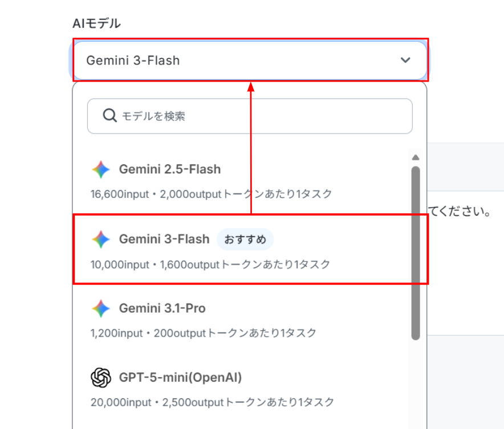The image size is (504, 429).
Task: Select Gemini 3-Flash model option
Action: tap(241, 249)
